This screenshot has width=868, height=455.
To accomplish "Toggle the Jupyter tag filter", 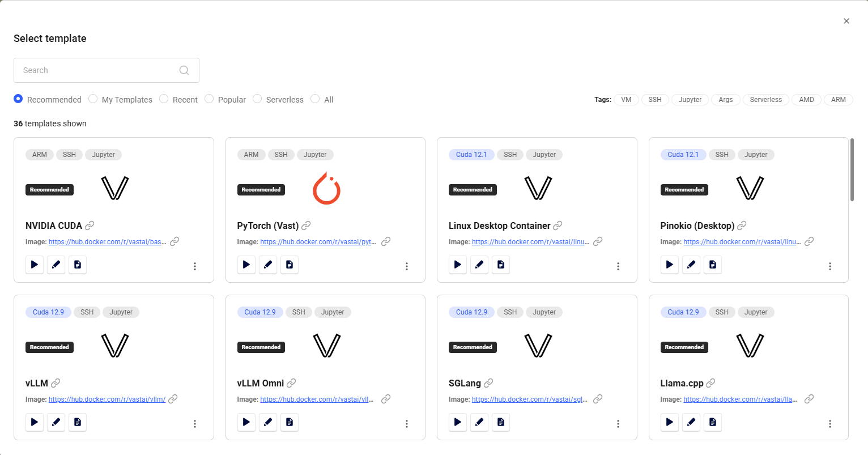I will (690, 99).
